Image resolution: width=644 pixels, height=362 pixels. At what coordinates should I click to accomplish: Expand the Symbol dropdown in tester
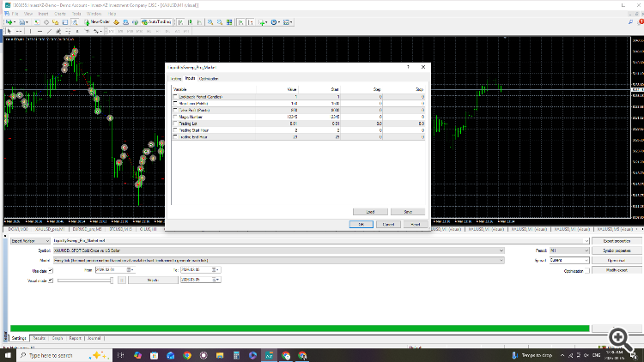pyautogui.click(x=501, y=250)
